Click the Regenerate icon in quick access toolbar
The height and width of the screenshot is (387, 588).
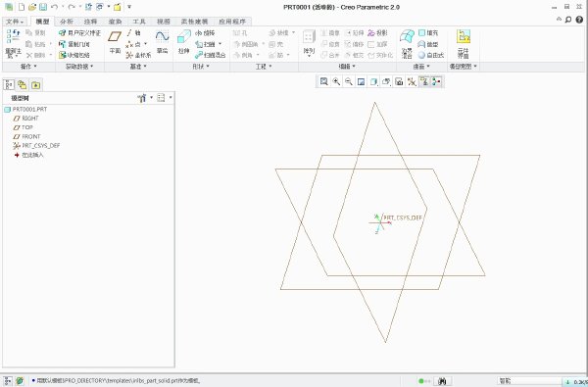88,7
